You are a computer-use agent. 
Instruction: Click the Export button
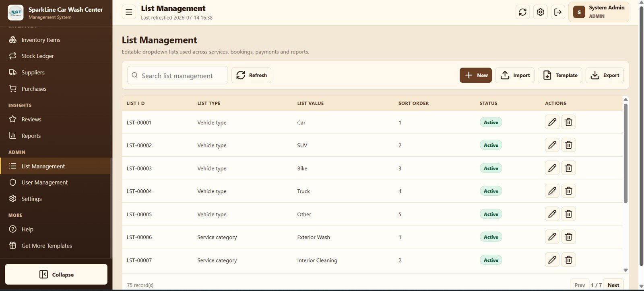(x=605, y=75)
